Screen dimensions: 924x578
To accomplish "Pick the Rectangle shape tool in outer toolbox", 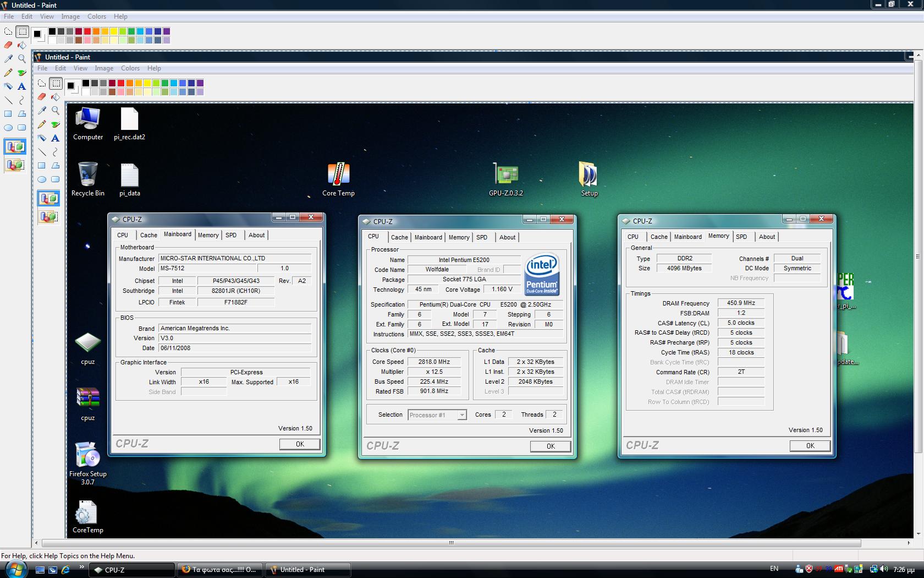I will [8, 113].
